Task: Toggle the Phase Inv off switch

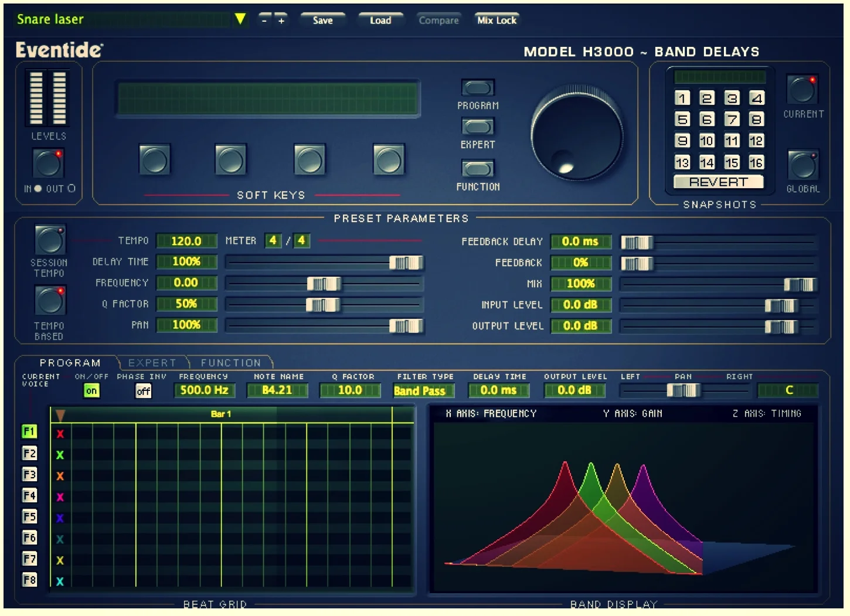Action: click(x=144, y=391)
